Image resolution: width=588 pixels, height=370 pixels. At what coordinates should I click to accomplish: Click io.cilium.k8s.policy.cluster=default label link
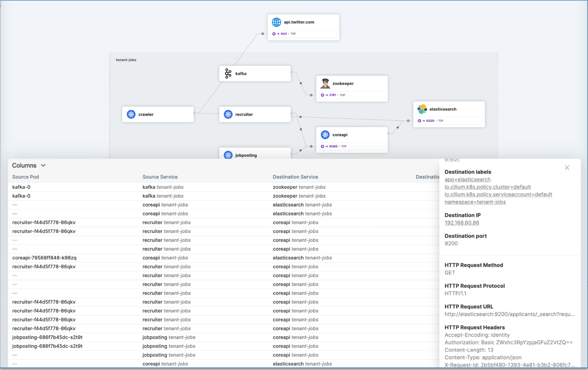(x=488, y=187)
